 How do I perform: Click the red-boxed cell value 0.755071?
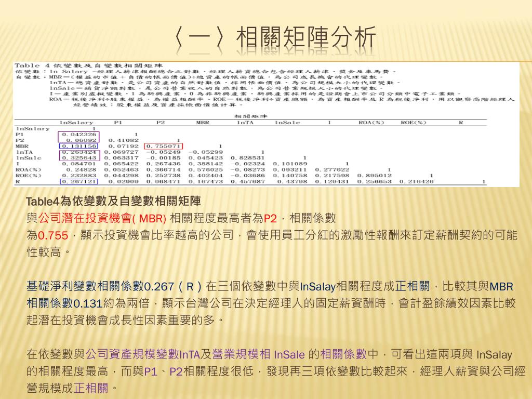coord(164,146)
